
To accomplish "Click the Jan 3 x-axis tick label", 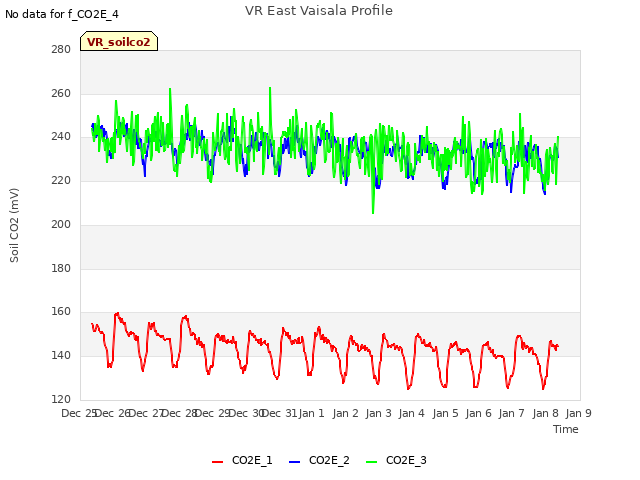I will 378,413.
